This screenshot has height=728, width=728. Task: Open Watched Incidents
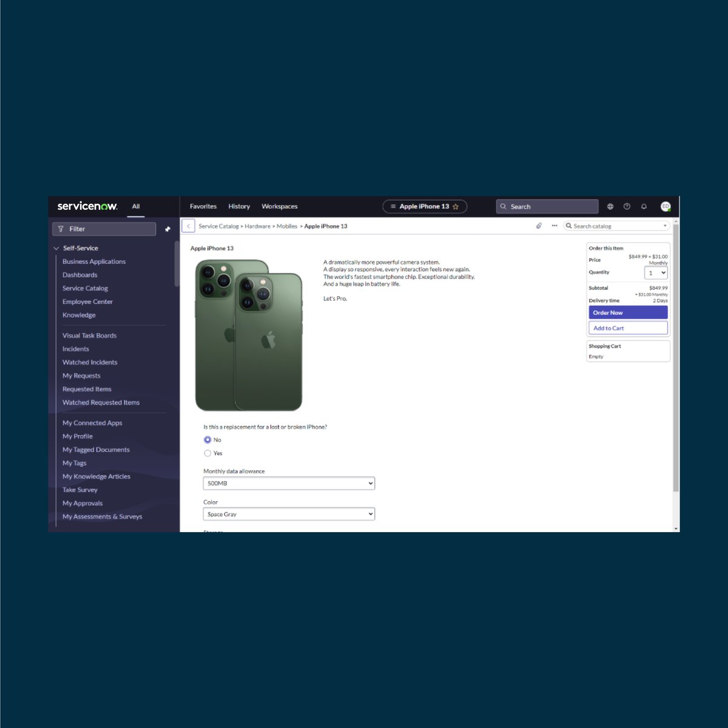(90, 362)
